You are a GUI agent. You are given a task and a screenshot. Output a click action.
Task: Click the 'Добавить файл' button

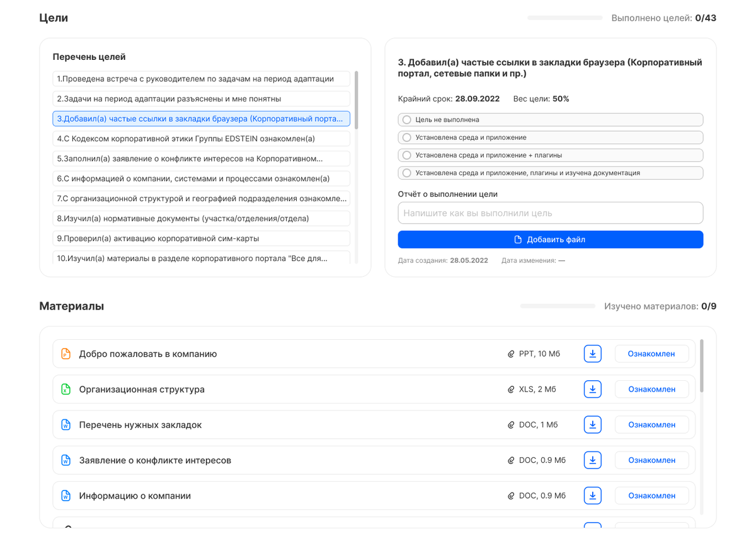click(550, 240)
